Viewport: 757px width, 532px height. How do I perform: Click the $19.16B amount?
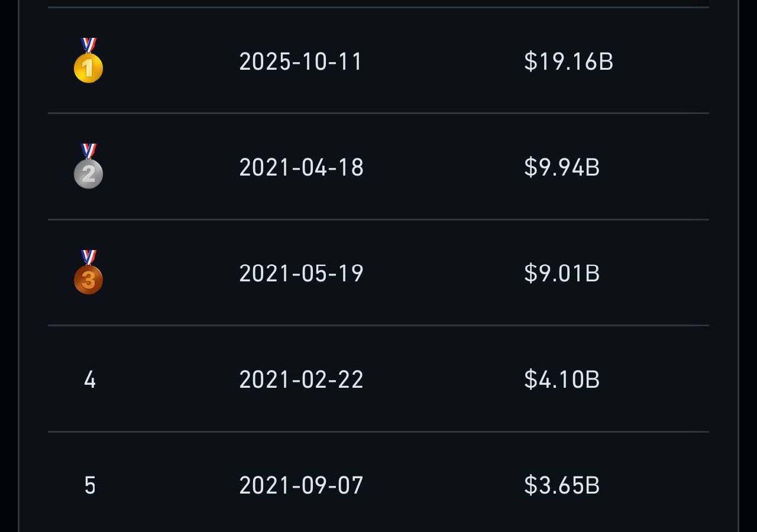pos(568,61)
